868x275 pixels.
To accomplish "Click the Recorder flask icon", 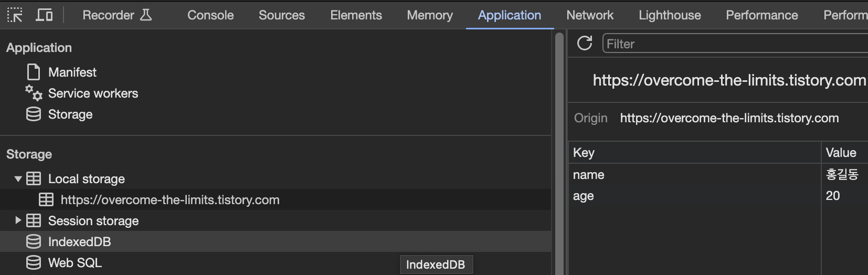I will (x=146, y=15).
